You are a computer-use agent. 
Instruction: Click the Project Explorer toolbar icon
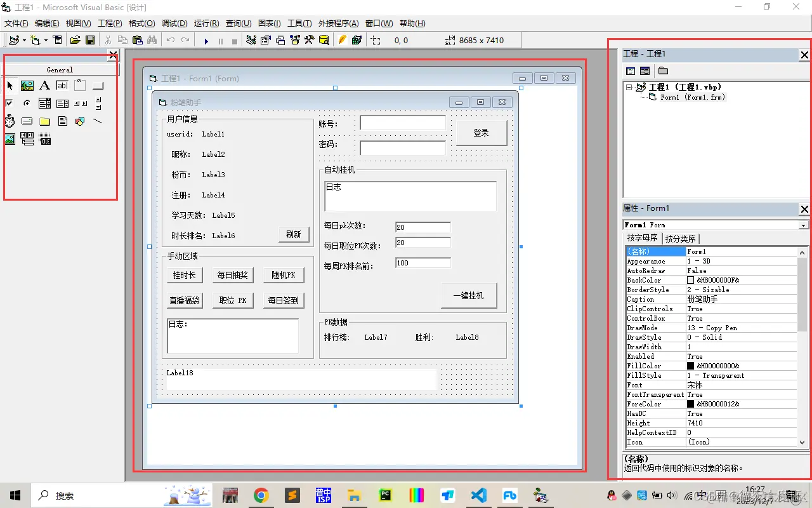coord(251,40)
